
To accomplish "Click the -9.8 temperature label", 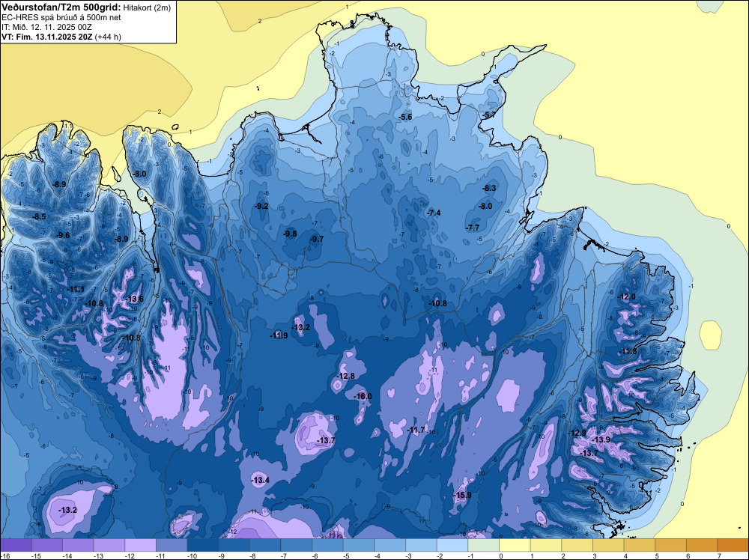I will pyautogui.click(x=290, y=234).
